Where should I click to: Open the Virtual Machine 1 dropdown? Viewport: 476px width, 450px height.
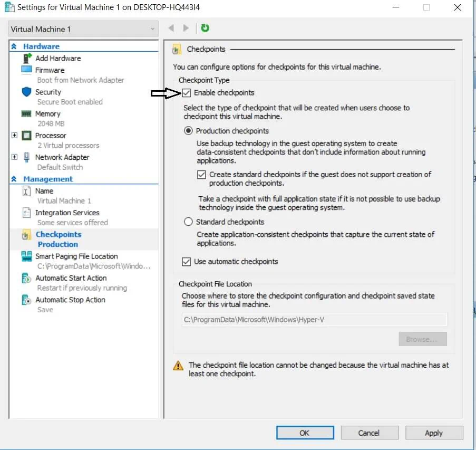pos(83,29)
